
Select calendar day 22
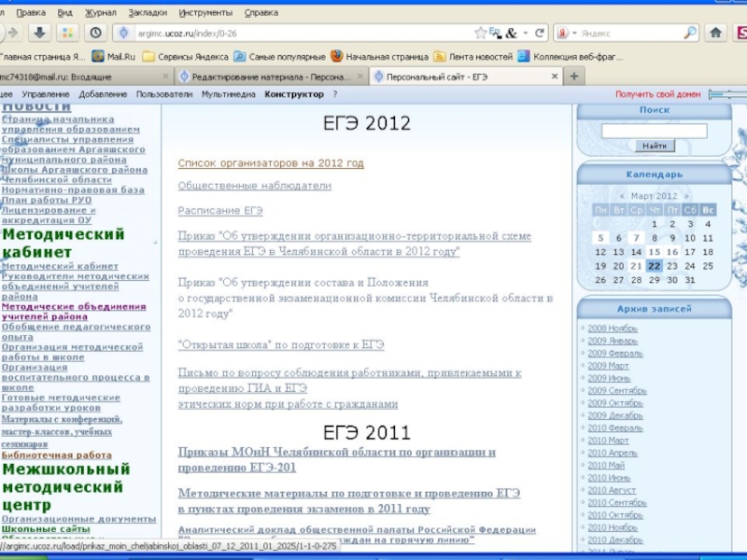655,266
